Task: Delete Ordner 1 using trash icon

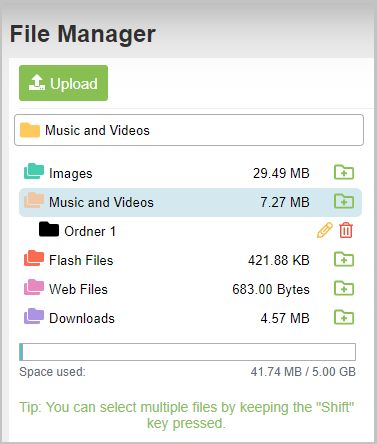Action: 346,230
